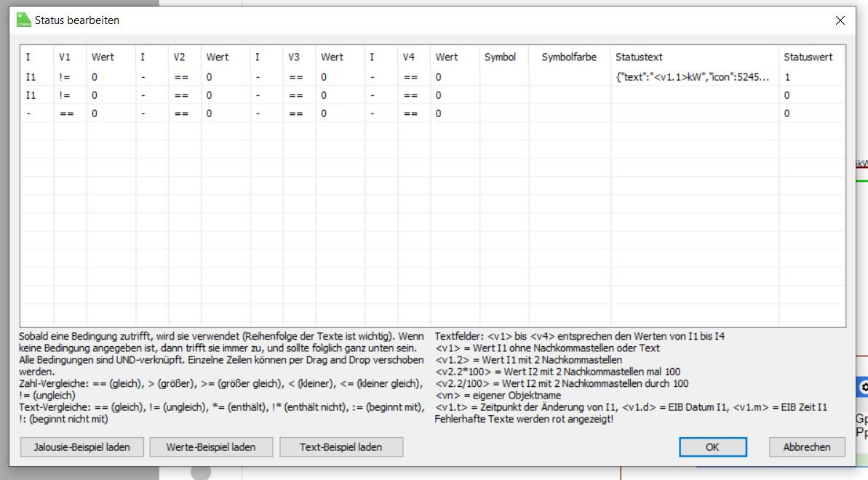Viewport: 868px width, 480px height.
Task: Click the green app icon in title bar
Action: pos(23,20)
